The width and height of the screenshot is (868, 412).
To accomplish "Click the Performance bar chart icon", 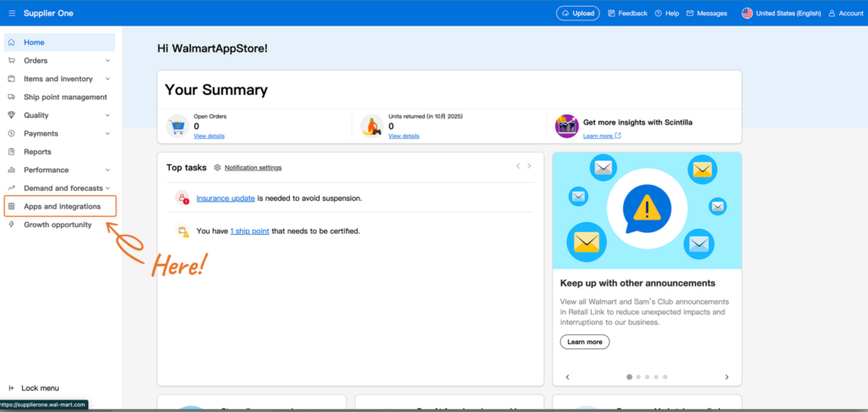I will coord(12,170).
